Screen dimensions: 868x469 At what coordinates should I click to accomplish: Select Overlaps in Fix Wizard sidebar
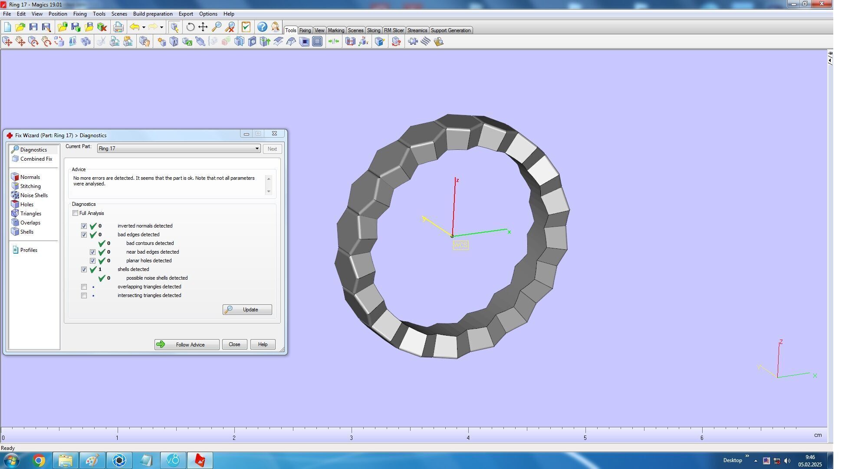26,223
